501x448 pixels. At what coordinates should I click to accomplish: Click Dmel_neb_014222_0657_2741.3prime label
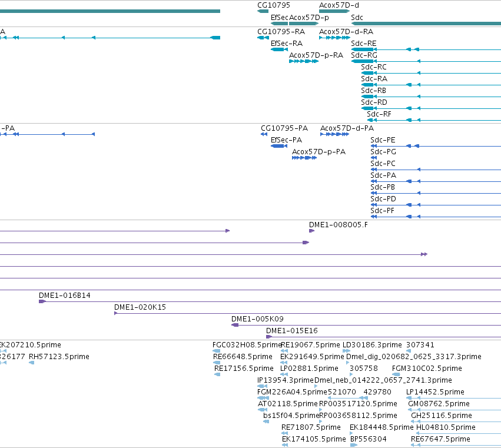(x=383, y=380)
